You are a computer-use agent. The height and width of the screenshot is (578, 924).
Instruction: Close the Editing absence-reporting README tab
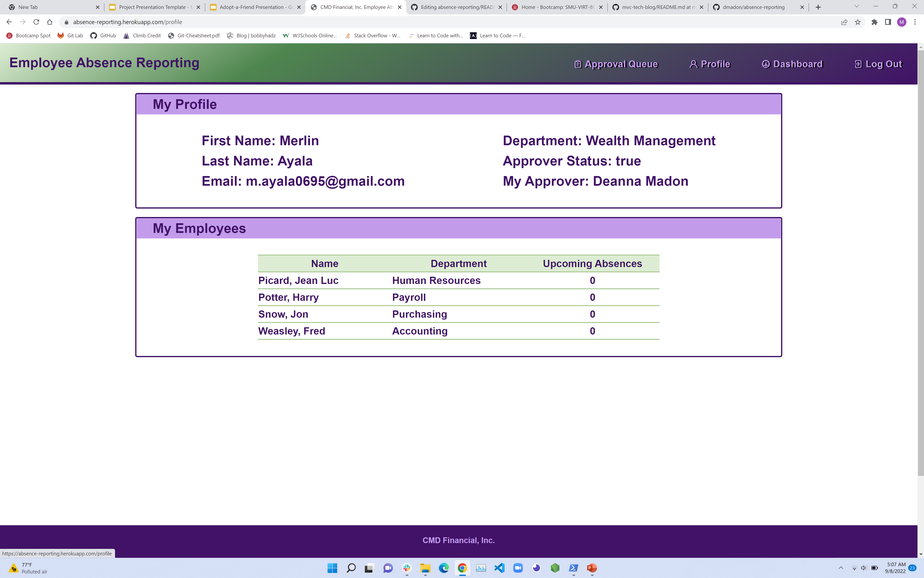(500, 7)
